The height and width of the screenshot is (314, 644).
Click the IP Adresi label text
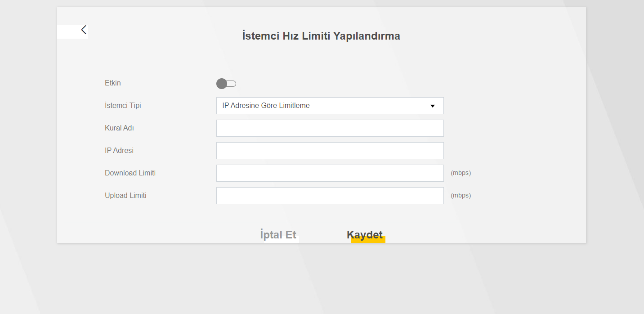pos(119,151)
